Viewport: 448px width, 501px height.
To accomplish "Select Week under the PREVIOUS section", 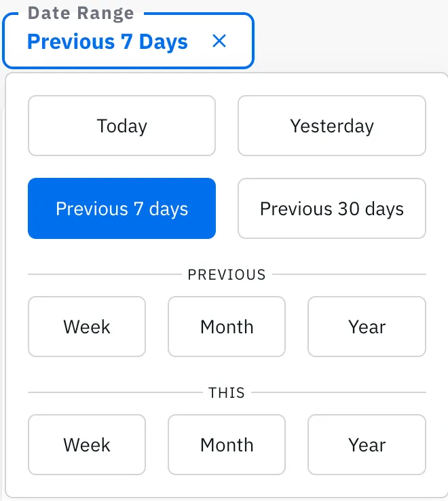I will (87, 327).
